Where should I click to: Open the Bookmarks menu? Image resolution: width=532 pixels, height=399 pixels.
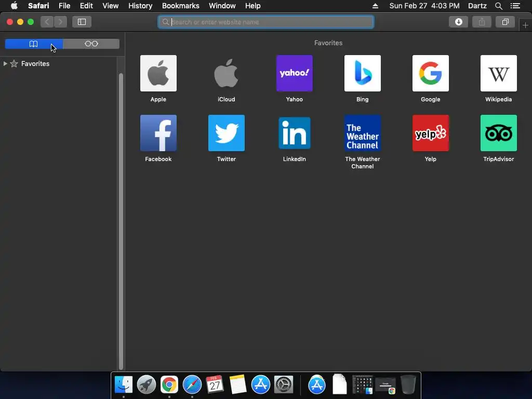(180, 6)
